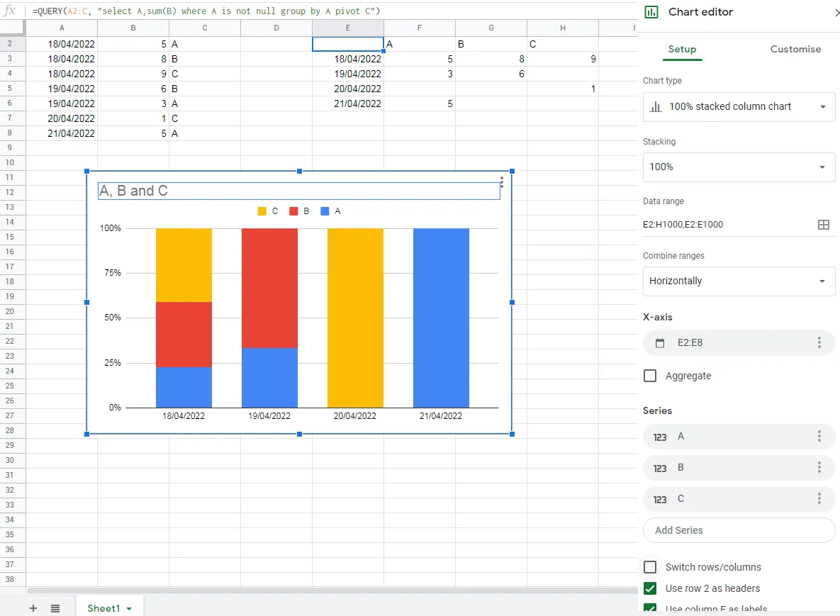Click cell H3 containing 9
The image size is (840, 616).
563,59
